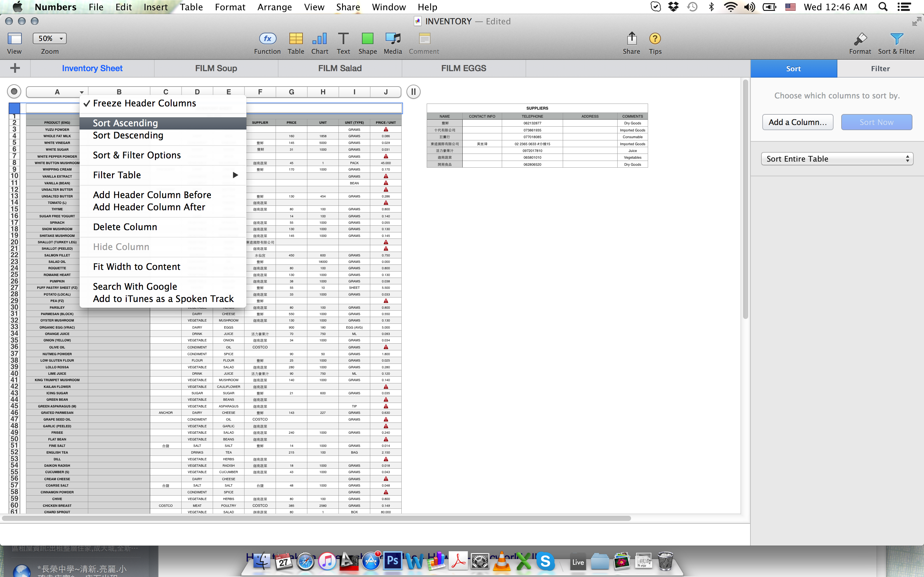Click the Sort & Filter funnel icon
924x577 pixels.
coord(896,39)
